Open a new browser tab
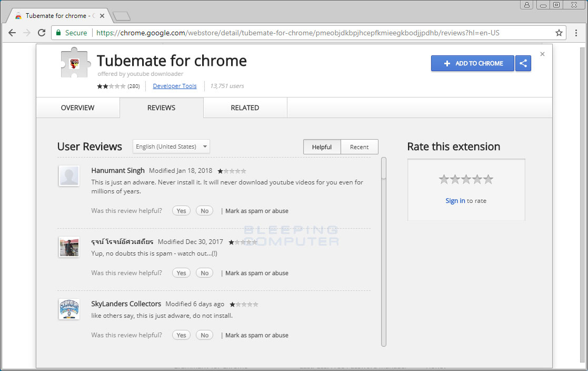The width and height of the screenshot is (588, 371). [x=122, y=16]
